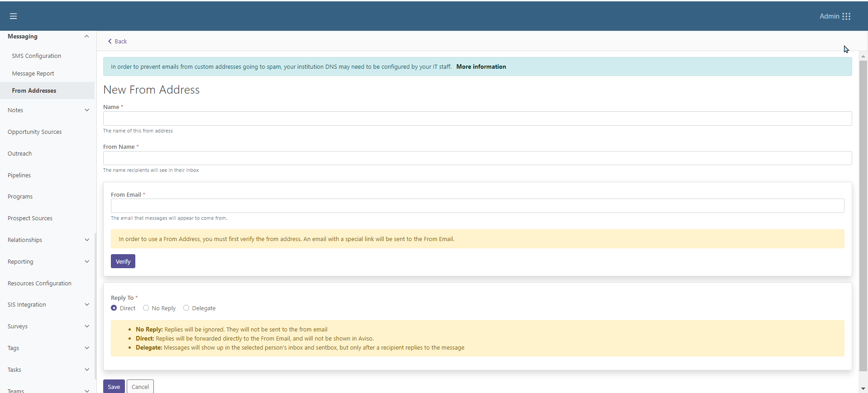Screen dimensions: 868x393
Task: Click the Tags sidebar label
Action: click(13, 348)
